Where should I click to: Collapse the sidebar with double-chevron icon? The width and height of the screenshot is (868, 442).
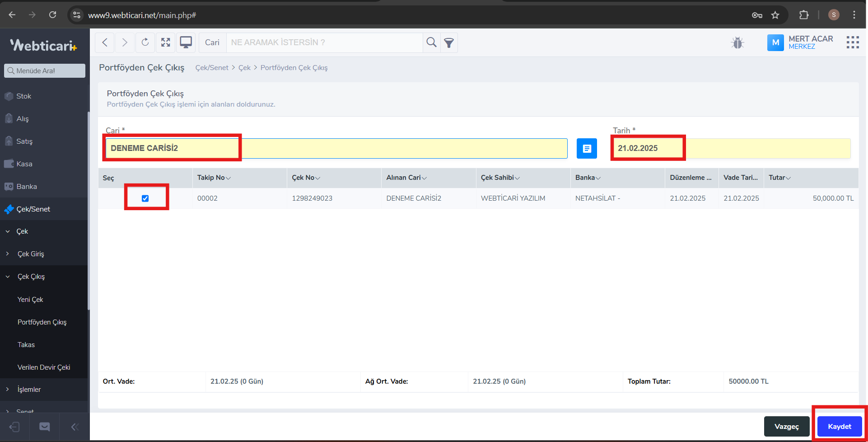pyautogui.click(x=75, y=427)
